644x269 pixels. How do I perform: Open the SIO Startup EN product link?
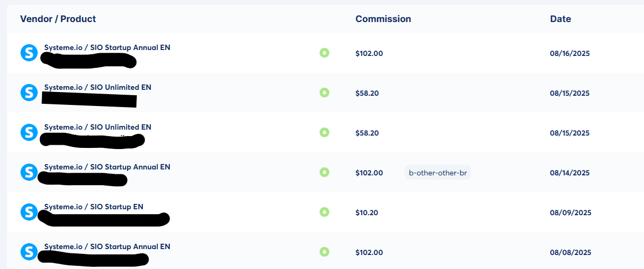pyautogui.click(x=94, y=207)
